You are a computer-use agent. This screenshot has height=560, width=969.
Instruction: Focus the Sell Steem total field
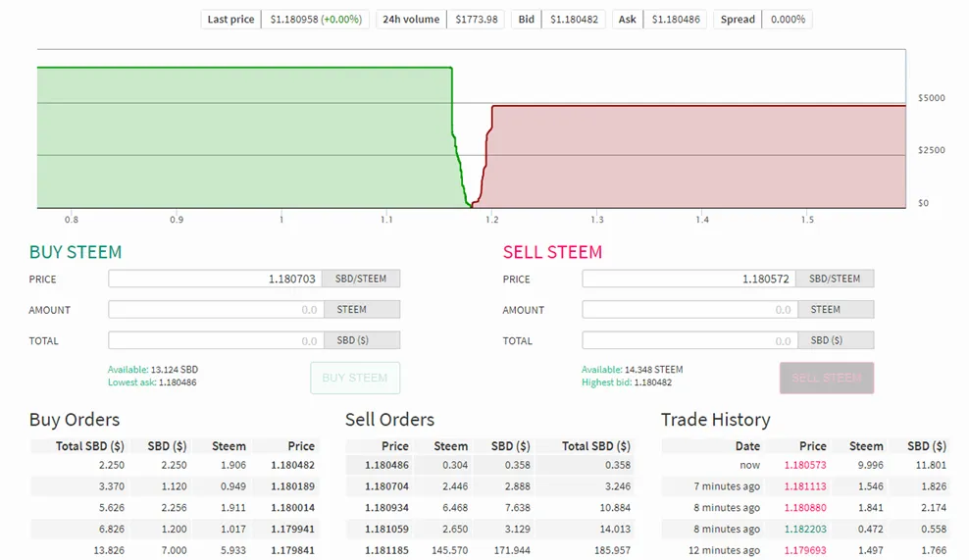(x=689, y=340)
